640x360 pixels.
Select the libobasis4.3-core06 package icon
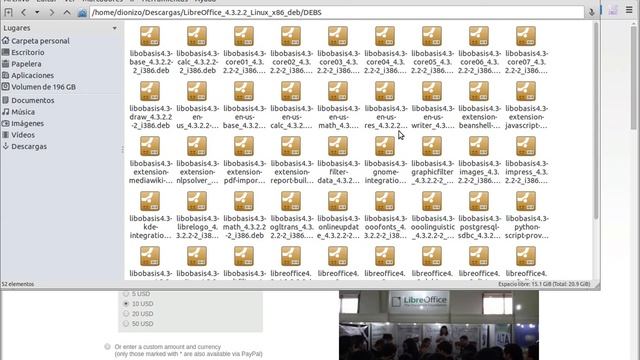(x=479, y=36)
